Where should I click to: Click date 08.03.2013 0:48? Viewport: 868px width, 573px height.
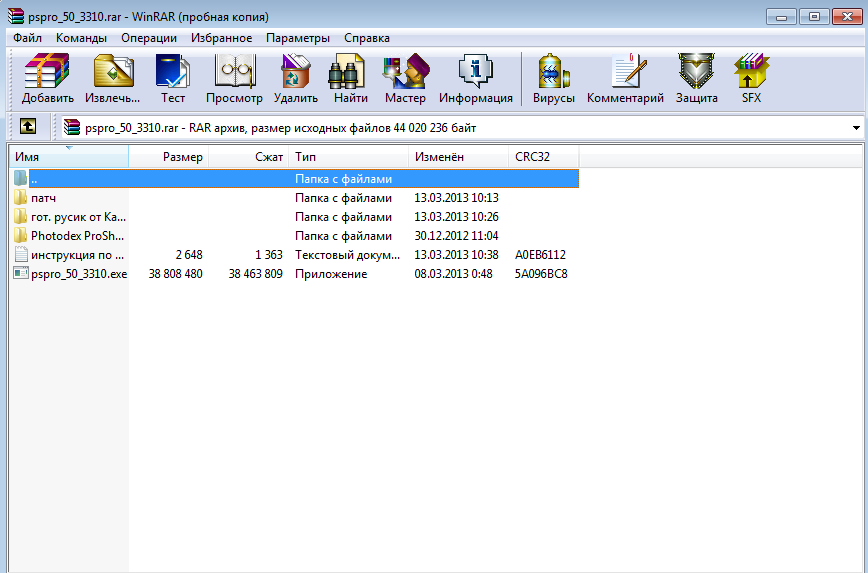click(x=453, y=273)
